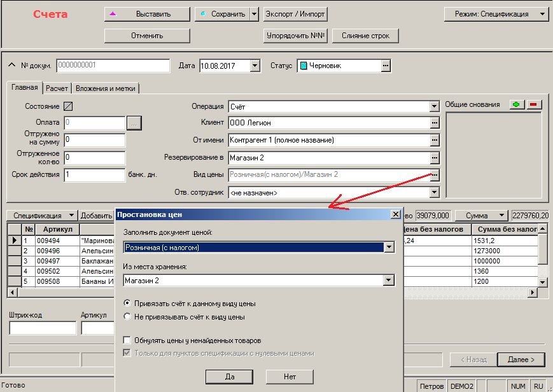
Task: Select table cell 009502
Action: coord(57,271)
